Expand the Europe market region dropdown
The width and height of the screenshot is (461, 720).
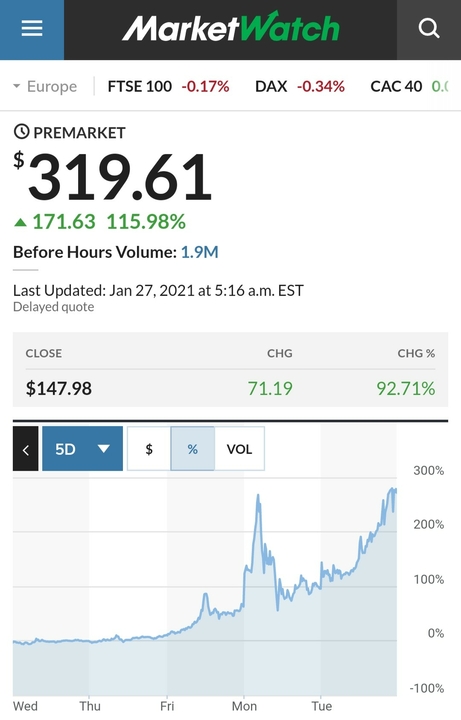(x=45, y=86)
